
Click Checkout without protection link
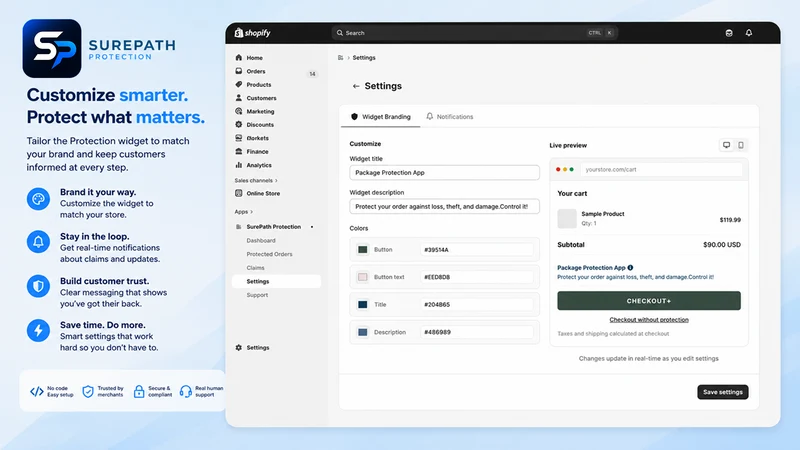[x=648, y=319]
